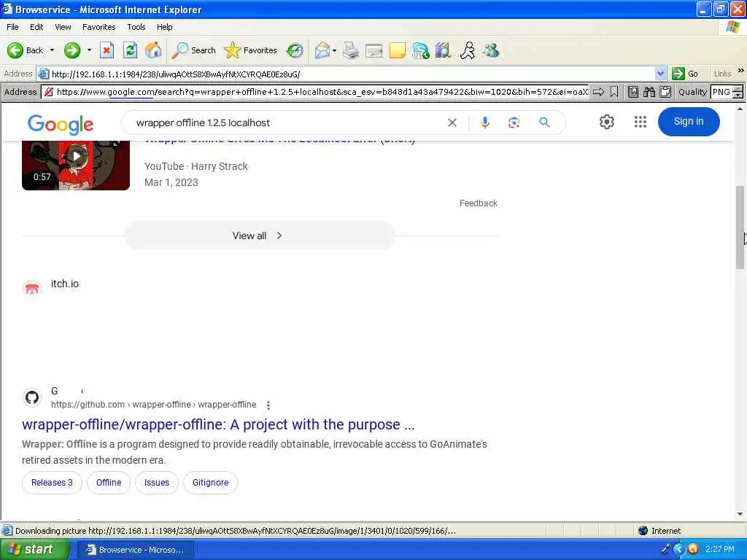This screenshot has height=560, width=747.
Task: Click Browservice clipboard icon
Action: 665,92
